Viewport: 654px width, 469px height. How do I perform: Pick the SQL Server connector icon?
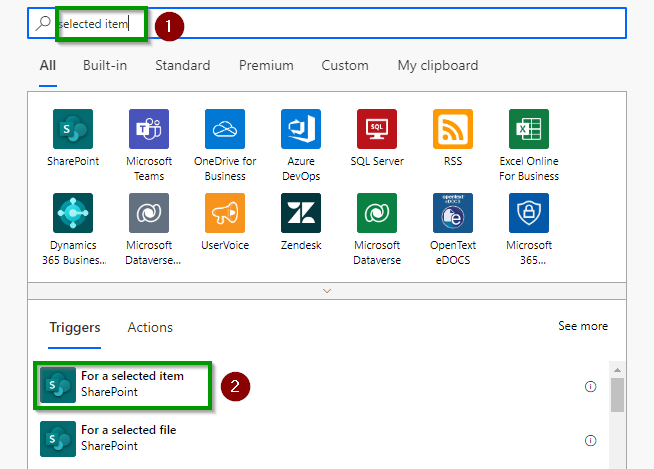pos(377,129)
